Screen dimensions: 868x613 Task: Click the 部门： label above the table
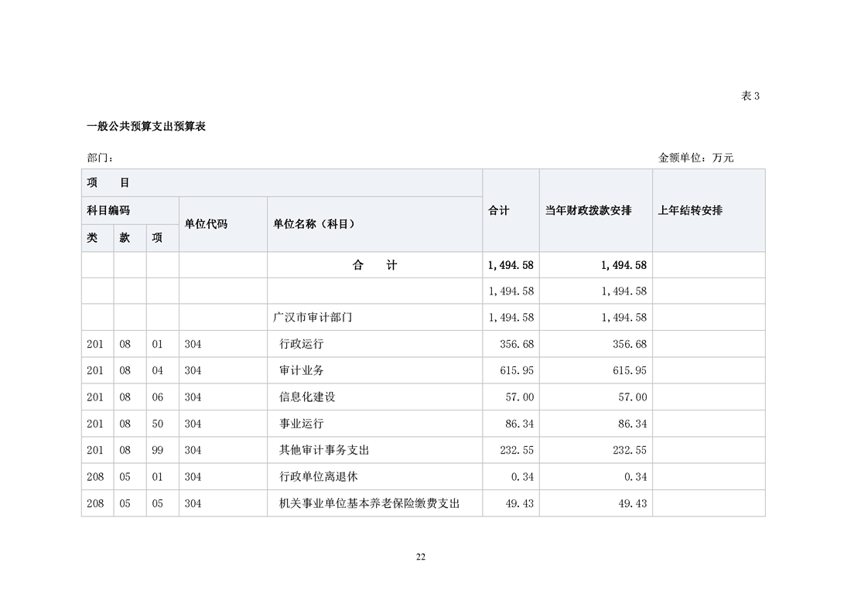click(101, 158)
